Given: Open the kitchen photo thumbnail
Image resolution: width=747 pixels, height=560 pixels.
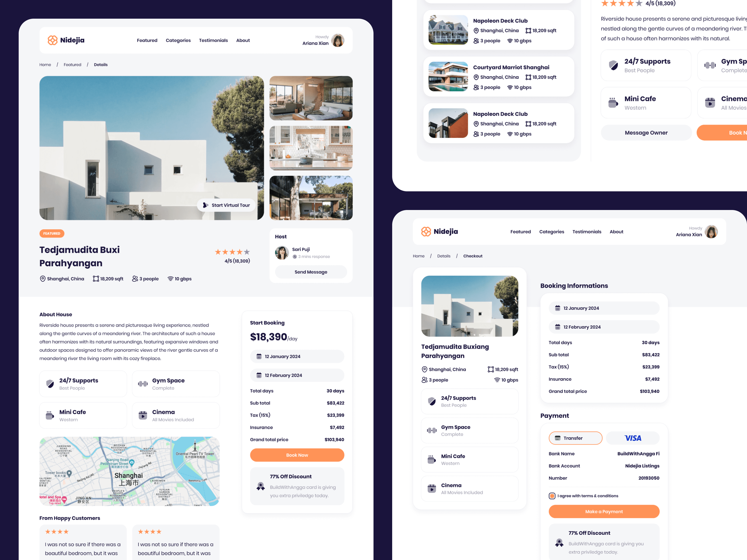Looking at the screenshot, I should pos(311,148).
